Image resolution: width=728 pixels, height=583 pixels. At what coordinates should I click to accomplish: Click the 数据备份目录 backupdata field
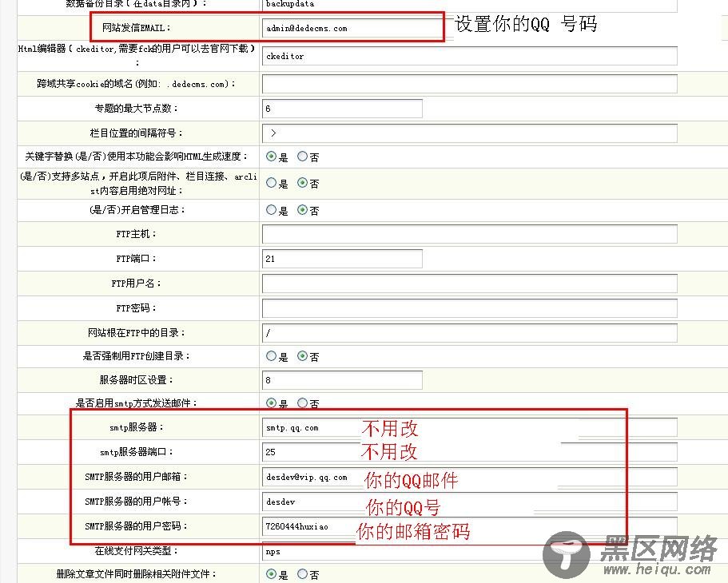(x=469, y=5)
